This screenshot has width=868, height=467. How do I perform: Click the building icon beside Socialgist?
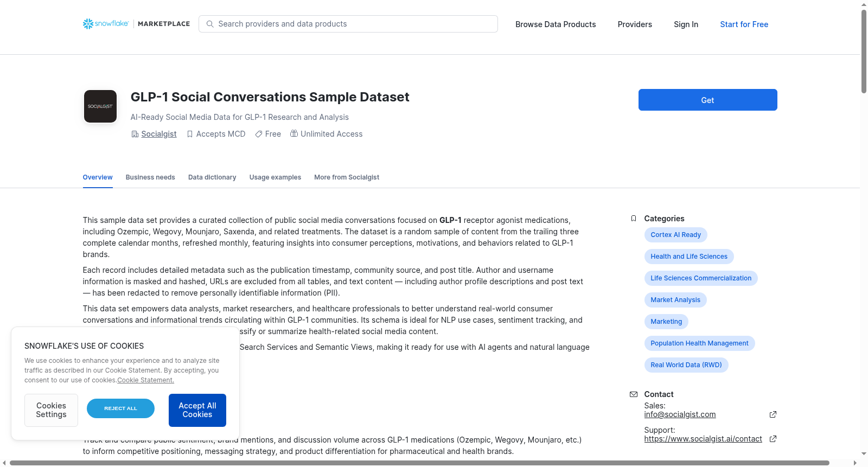[135, 134]
